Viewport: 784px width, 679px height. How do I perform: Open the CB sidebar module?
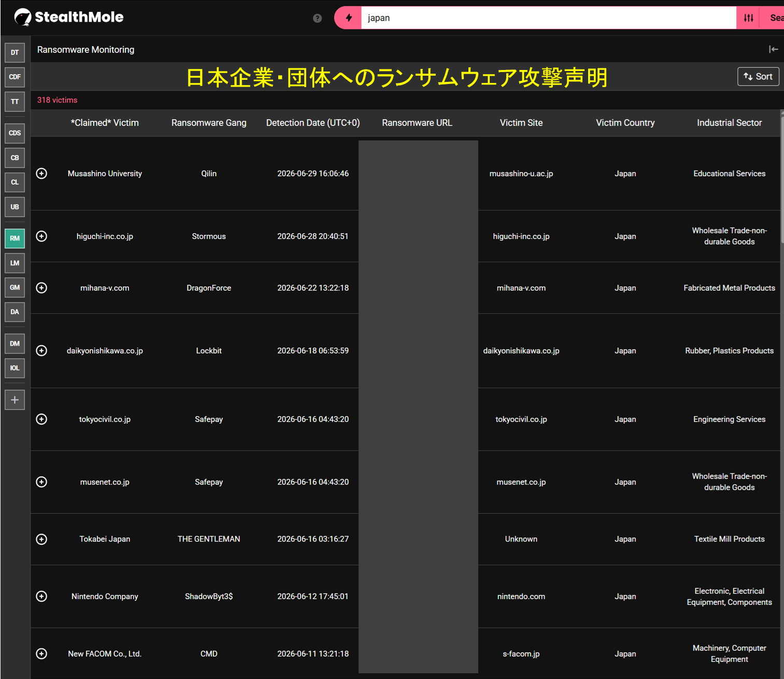click(x=15, y=158)
